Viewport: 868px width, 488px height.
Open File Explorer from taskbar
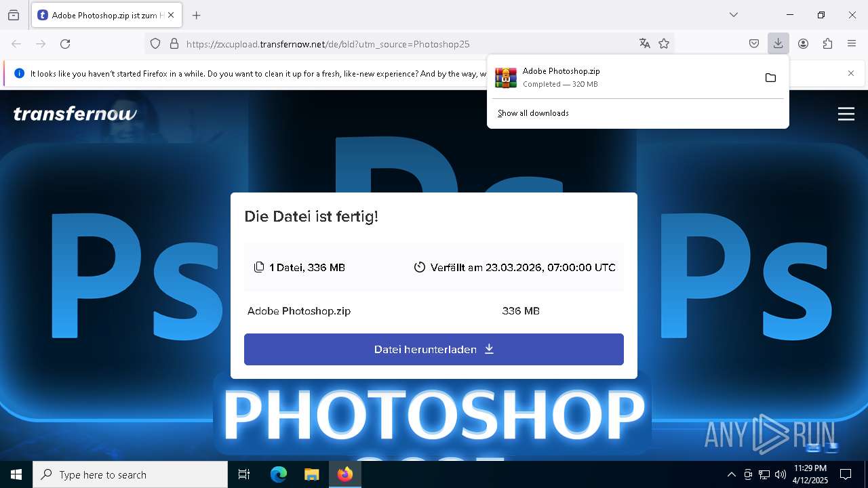tap(311, 474)
